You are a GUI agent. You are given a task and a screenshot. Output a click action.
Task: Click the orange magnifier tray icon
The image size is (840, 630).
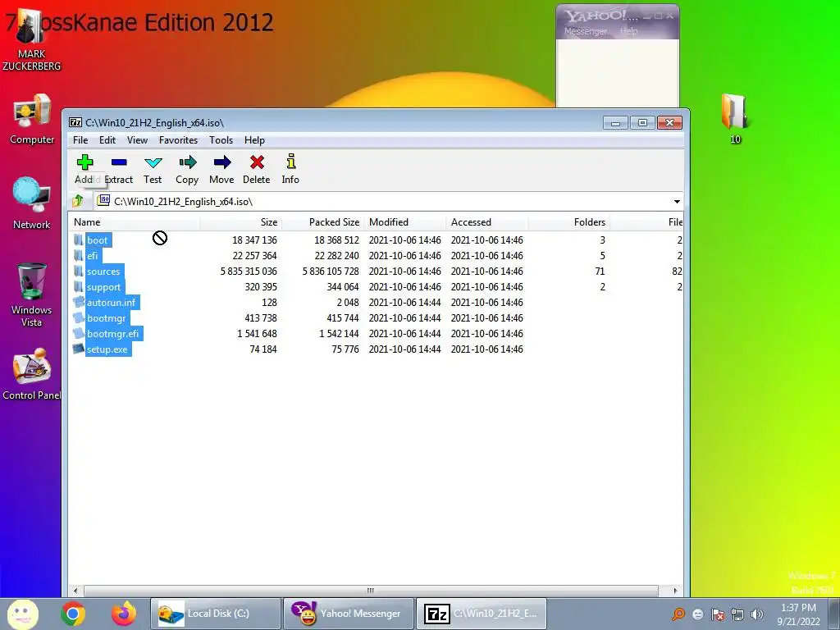coord(678,614)
